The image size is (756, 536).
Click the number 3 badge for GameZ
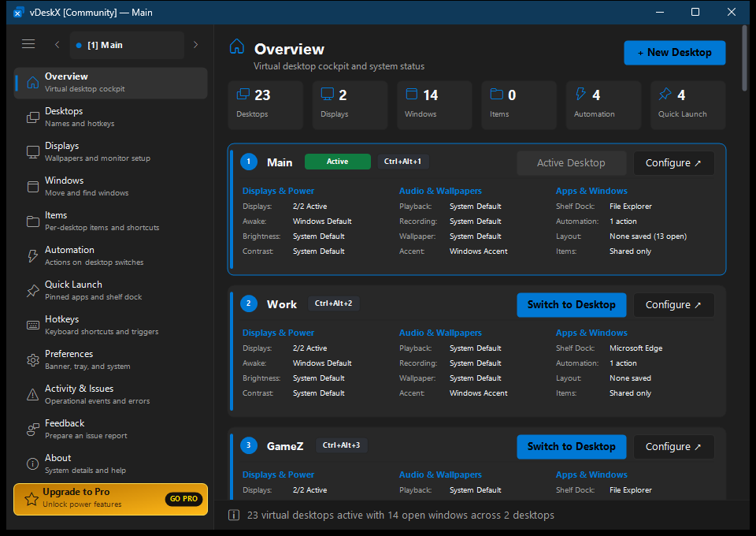click(x=249, y=445)
